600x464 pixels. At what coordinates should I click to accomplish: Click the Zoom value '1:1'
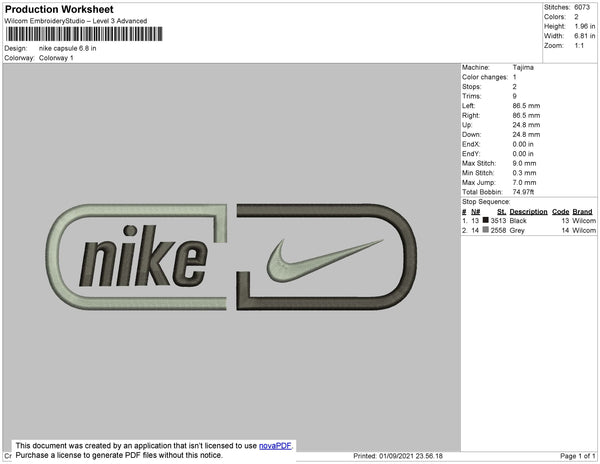tap(579, 46)
